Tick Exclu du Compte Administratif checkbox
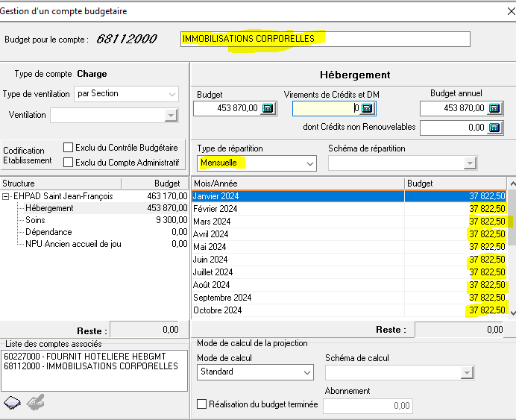 (69, 162)
